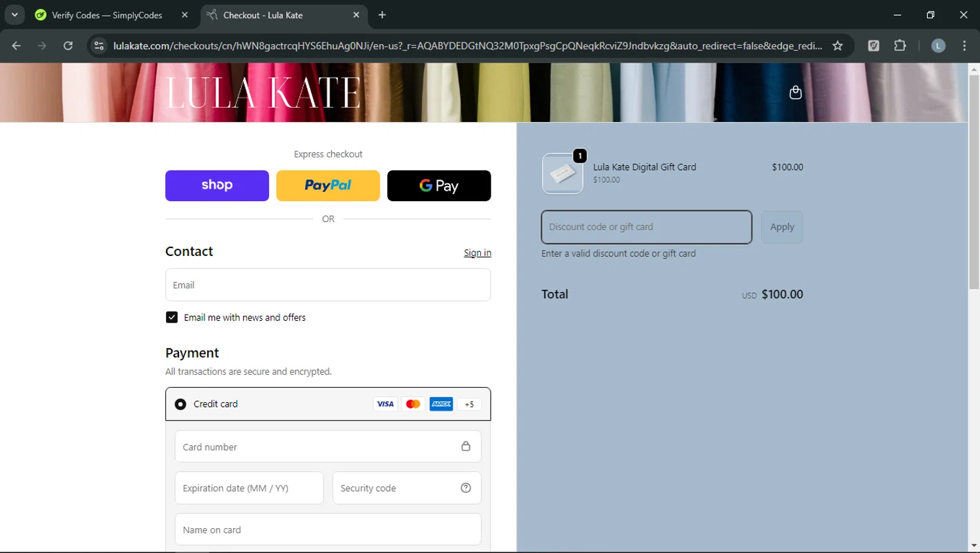Viewport: 980px width, 553px height.
Task: Open the browser profile avatar
Action: pos(938,46)
